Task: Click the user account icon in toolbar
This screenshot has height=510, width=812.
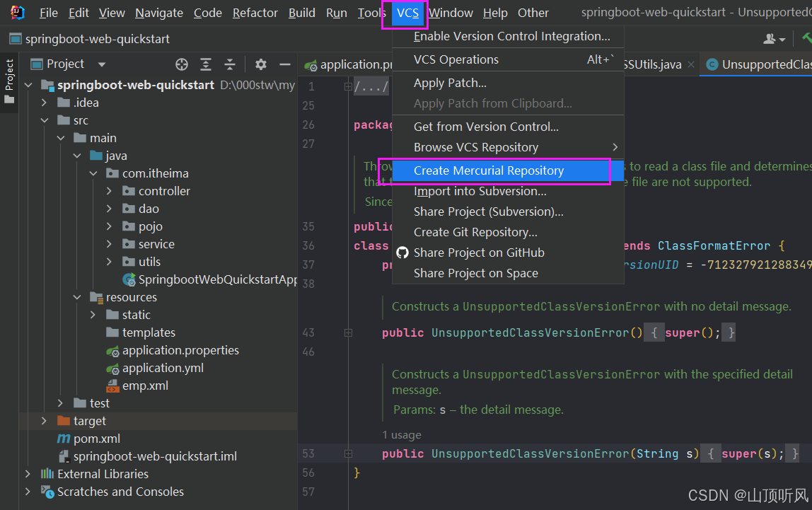Action: (770, 39)
